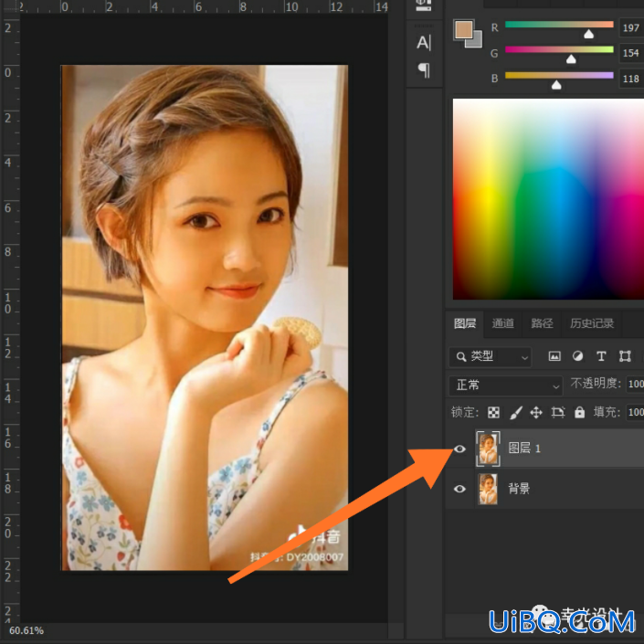Open the 类型 layer filter dropdown
This screenshot has width=644, height=644.
(x=491, y=356)
